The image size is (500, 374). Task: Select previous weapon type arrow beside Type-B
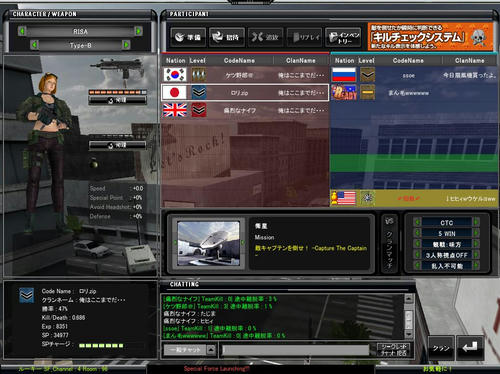pyautogui.click(x=35, y=45)
